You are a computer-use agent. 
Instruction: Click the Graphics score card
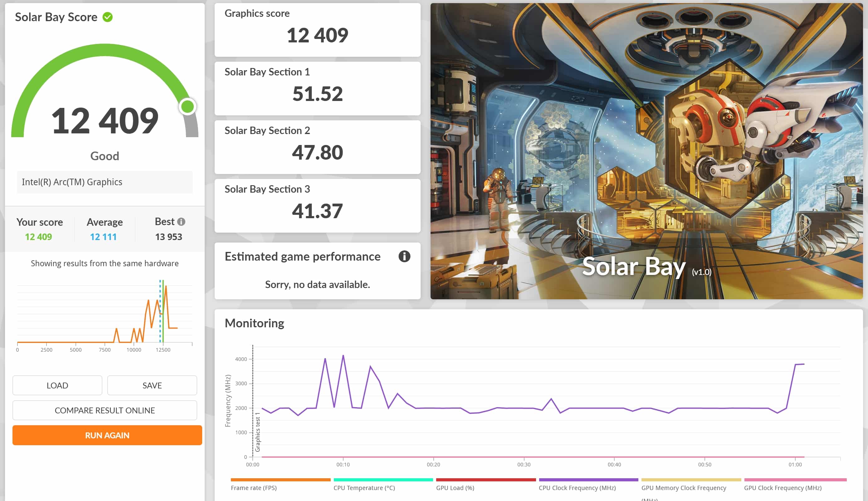(317, 30)
